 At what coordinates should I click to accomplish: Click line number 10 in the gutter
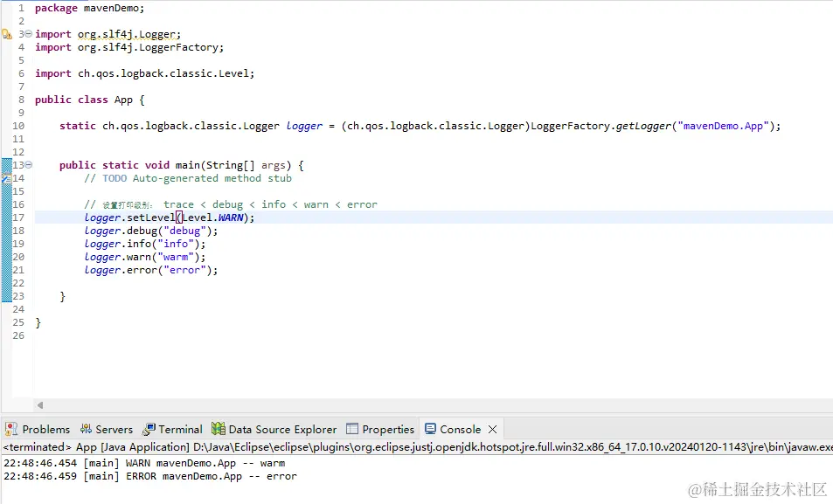click(x=18, y=126)
